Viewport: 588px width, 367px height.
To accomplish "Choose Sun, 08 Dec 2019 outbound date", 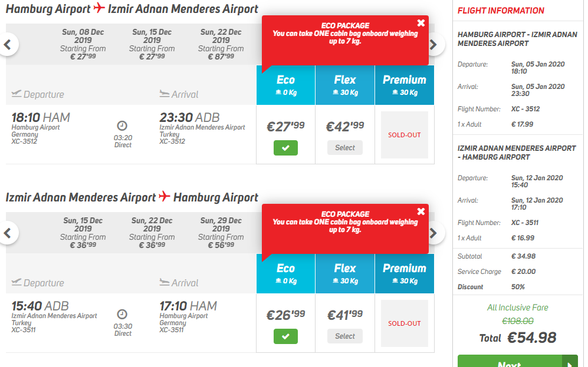I will click(x=83, y=44).
